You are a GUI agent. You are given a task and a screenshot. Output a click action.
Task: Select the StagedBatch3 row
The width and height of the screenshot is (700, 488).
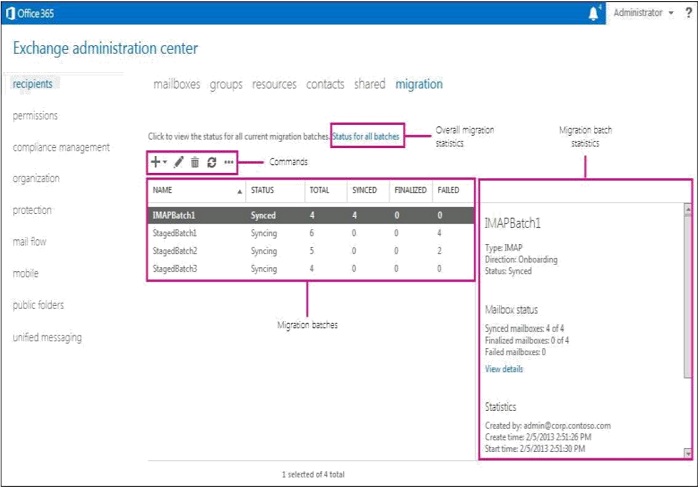(311, 269)
